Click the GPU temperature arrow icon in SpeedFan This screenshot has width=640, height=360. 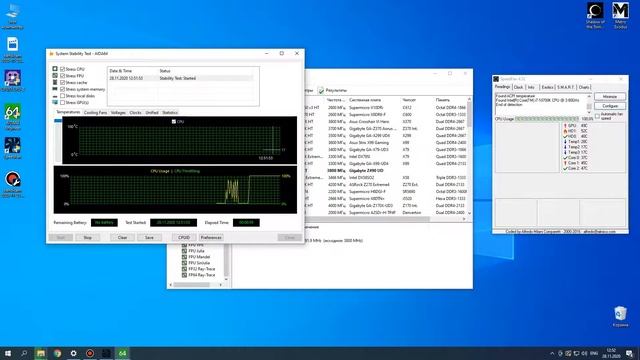tap(565, 126)
